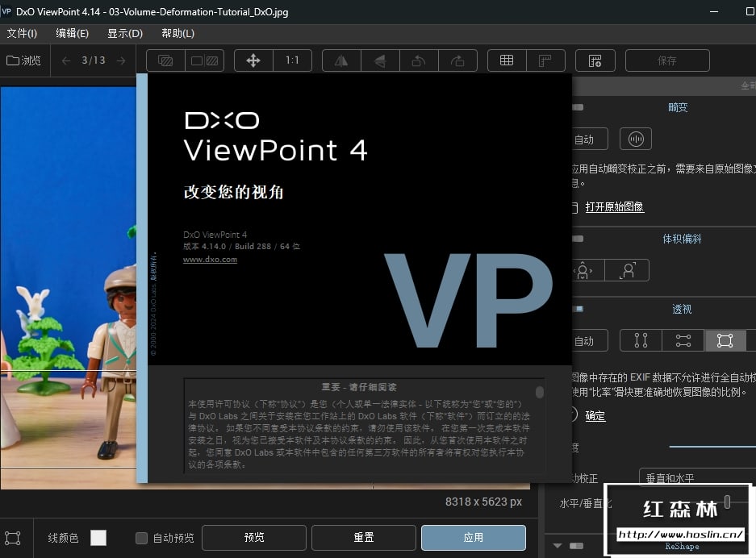Viewport: 756px width, 558px height.
Task: Toggle the rulers/guides icon
Action: [x=545, y=60]
